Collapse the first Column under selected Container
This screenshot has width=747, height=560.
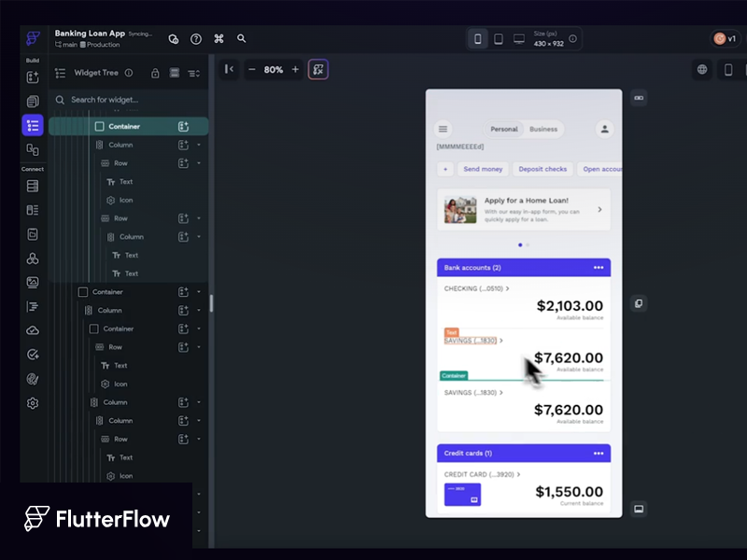199,145
